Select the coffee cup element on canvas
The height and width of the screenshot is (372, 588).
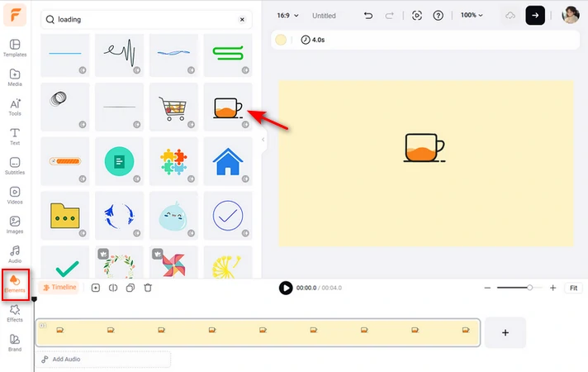tap(424, 148)
